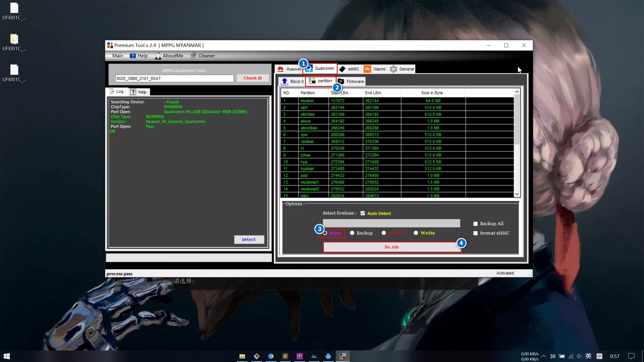Open the UFI app taskbar icon
This screenshot has width=644, height=362.
(300, 356)
